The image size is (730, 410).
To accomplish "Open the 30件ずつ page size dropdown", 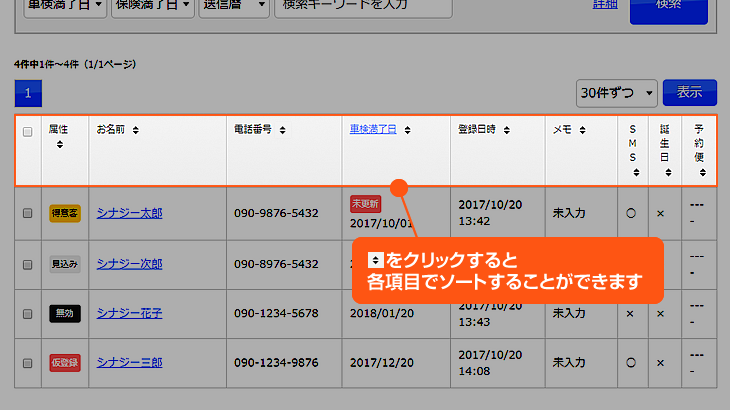I will pyautogui.click(x=617, y=93).
